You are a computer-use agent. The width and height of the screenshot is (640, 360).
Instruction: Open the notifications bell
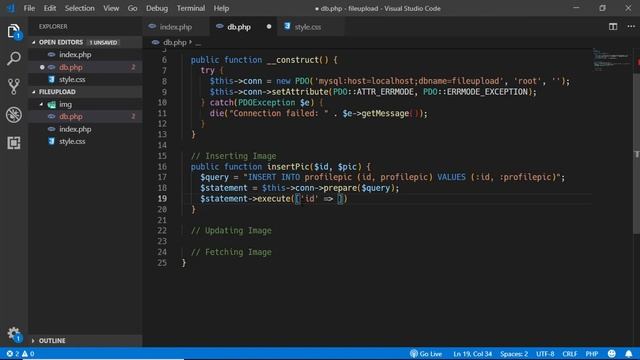[629, 354]
